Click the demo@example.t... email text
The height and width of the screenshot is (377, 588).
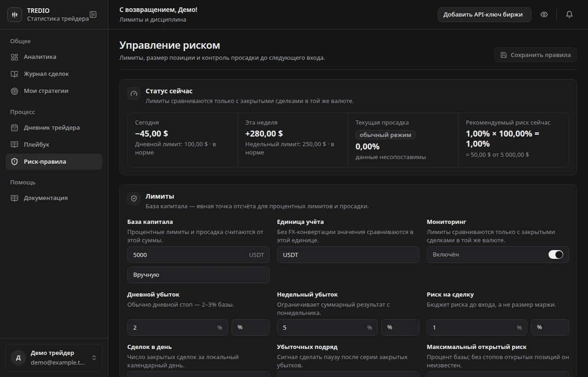(58, 362)
